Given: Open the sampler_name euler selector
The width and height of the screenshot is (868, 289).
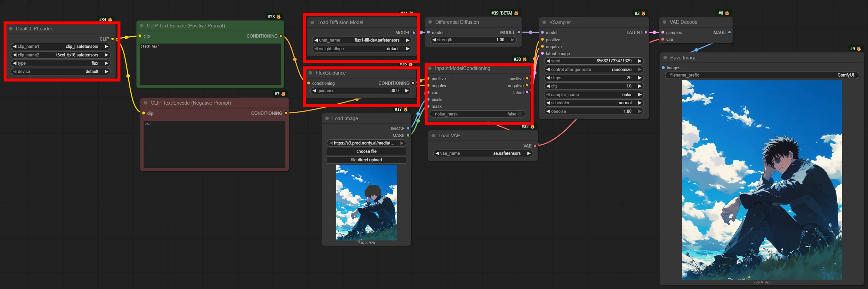Looking at the screenshot, I should [594, 94].
